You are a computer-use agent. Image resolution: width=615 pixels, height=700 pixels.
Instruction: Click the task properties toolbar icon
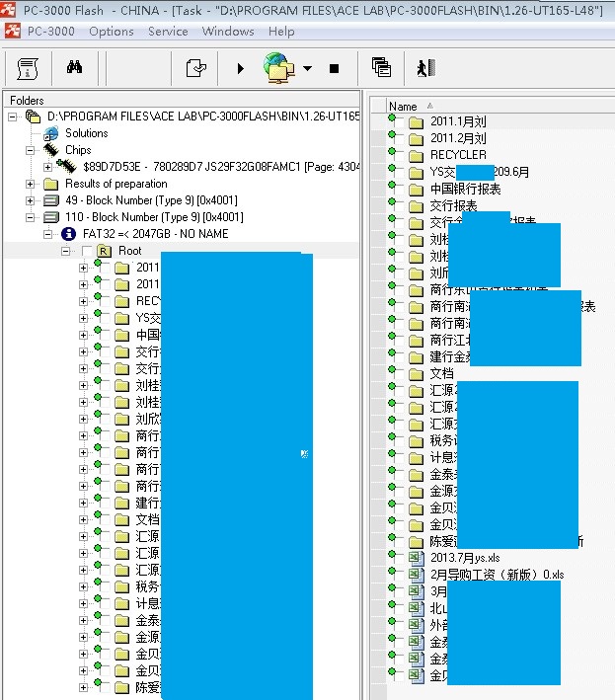196,68
